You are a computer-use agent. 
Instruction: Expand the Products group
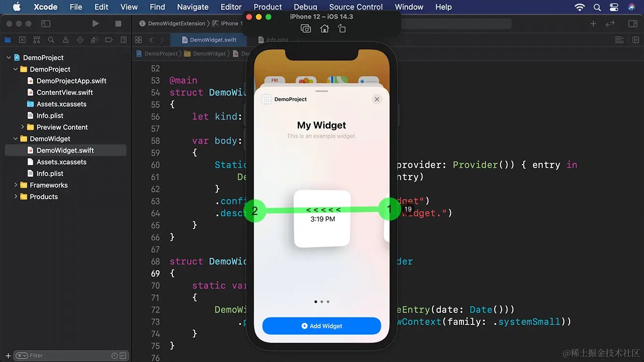tap(15, 196)
